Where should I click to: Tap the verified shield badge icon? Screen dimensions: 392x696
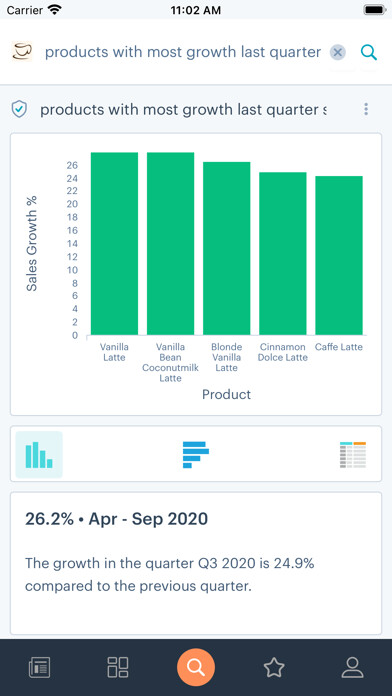(19, 109)
